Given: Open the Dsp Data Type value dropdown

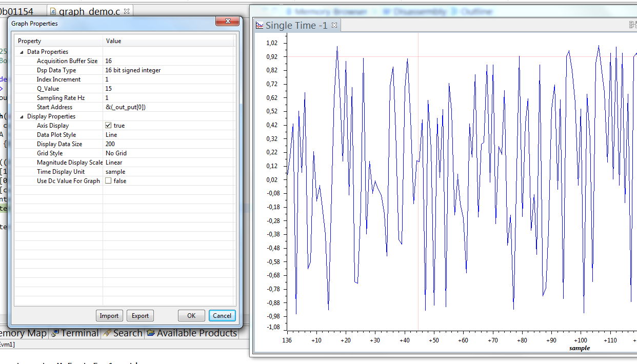Looking at the screenshot, I should (169, 70).
